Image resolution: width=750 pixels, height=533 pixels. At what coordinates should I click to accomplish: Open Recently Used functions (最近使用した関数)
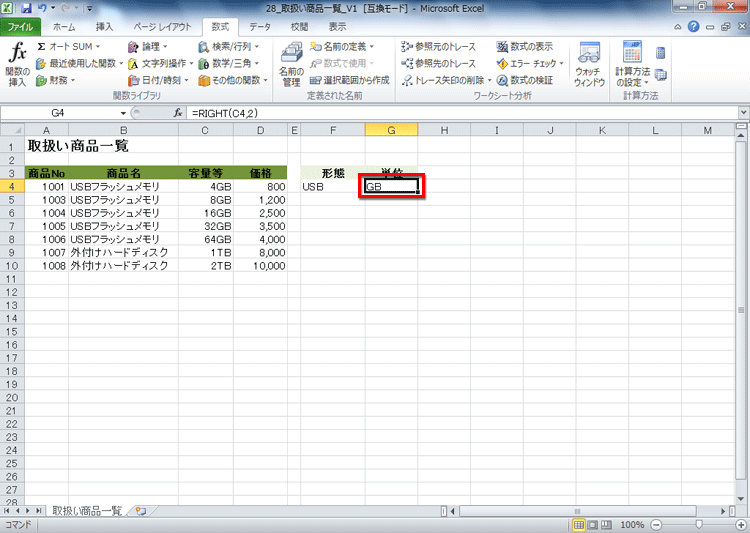(79, 63)
